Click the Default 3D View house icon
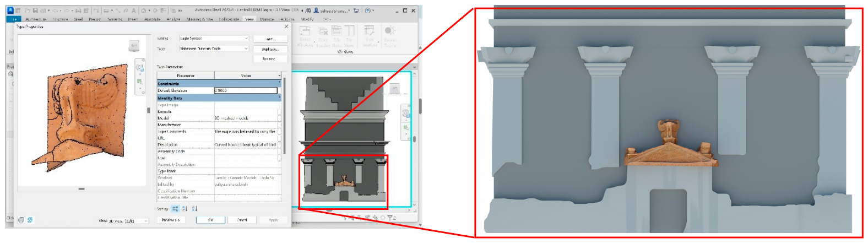The image size is (868, 243). pos(143,10)
